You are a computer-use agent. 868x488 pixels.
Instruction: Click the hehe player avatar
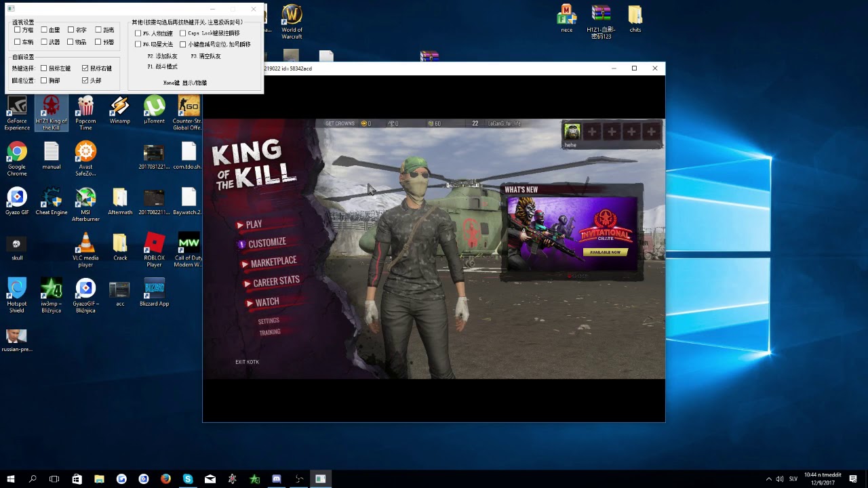pos(572,131)
